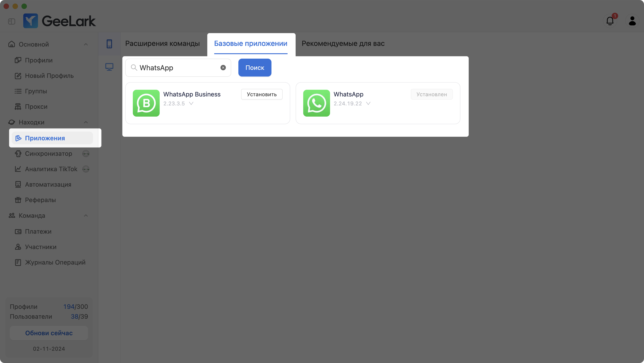644x363 pixels.
Task: Open the user account avatar
Action: click(x=632, y=21)
